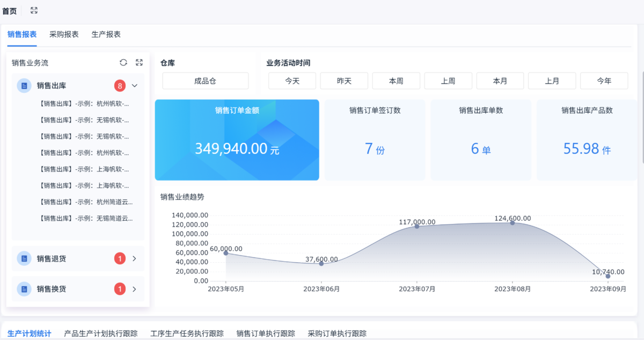Click the 业务活动时间 filter label
644x340 pixels.
click(288, 63)
